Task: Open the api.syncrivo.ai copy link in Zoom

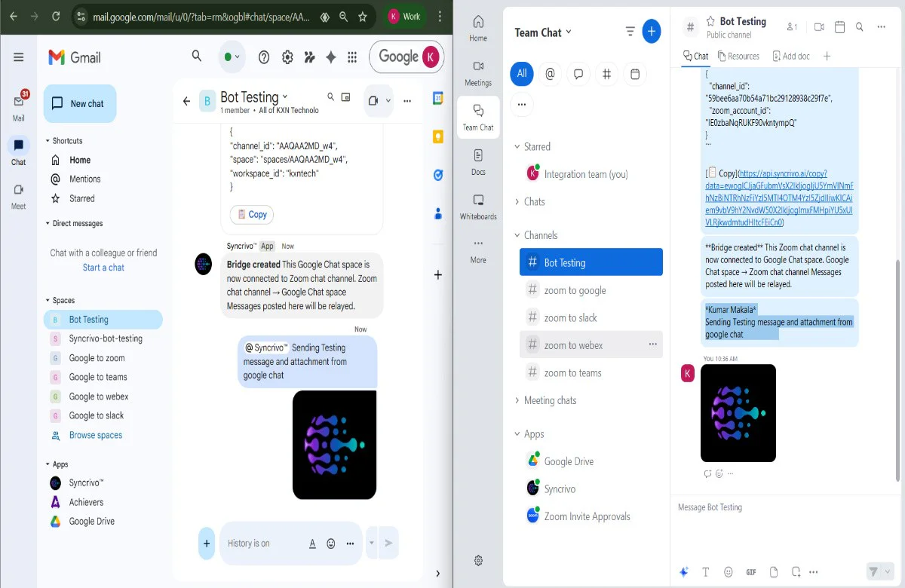Action: pyautogui.click(x=780, y=198)
